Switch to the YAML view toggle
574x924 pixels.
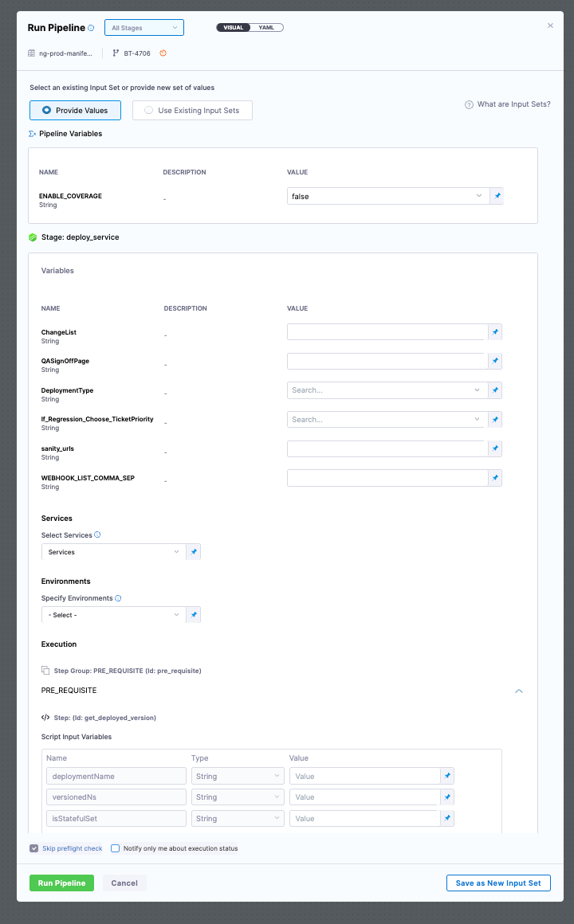266,28
